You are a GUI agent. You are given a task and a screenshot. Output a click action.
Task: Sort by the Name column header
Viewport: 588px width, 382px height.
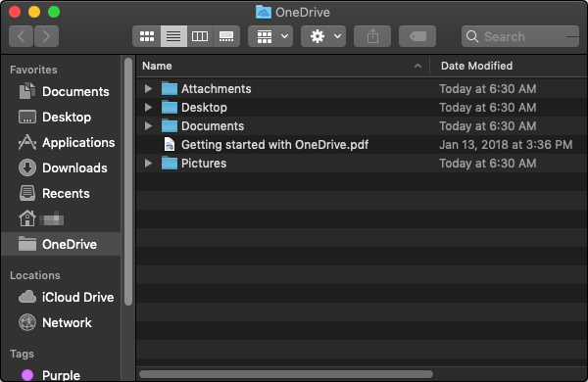click(x=283, y=66)
